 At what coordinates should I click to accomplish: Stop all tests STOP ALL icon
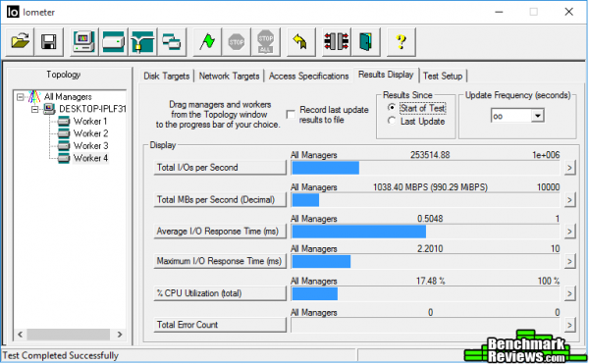pyautogui.click(x=266, y=41)
